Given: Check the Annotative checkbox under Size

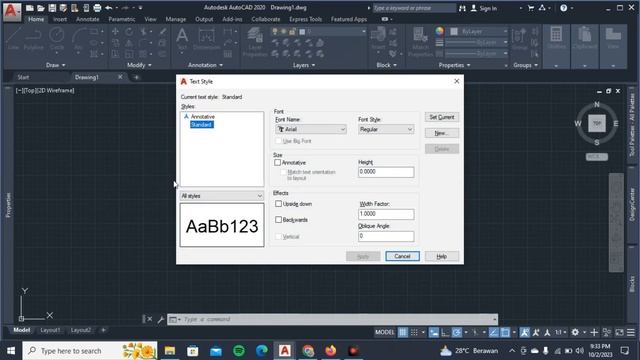Looking at the screenshot, I should coord(278,162).
